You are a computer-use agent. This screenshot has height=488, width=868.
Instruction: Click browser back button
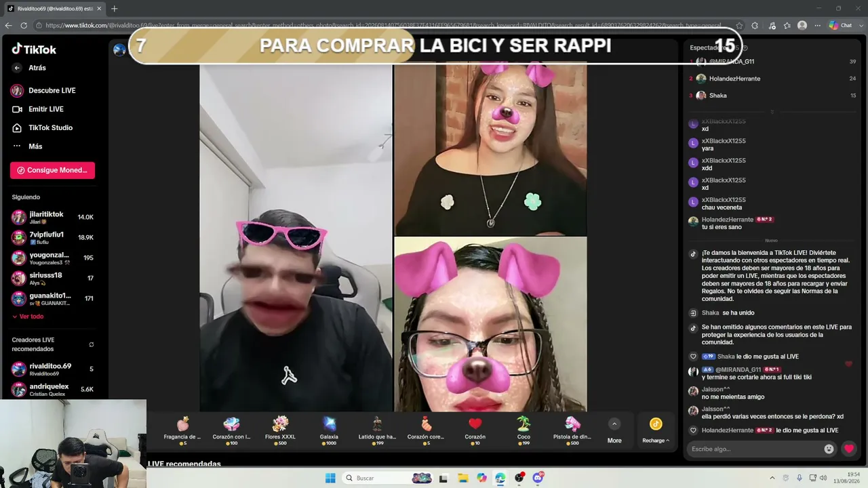click(x=8, y=26)
